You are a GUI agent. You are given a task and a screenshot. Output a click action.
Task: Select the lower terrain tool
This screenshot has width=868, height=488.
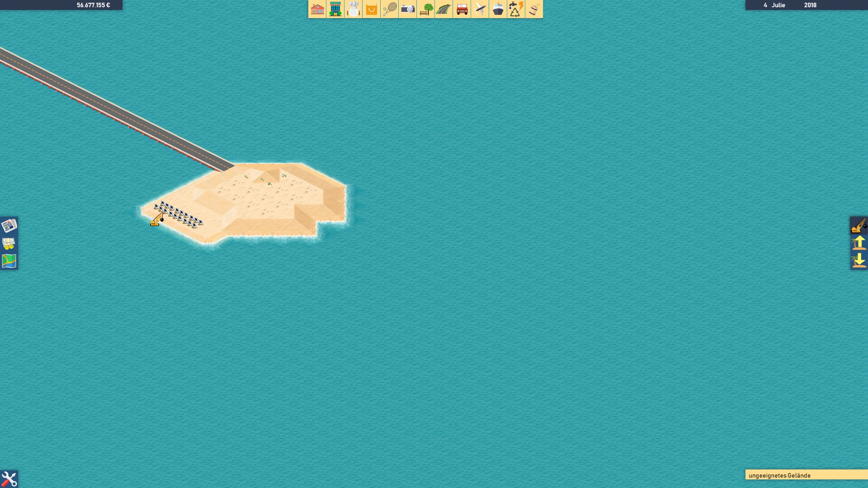click(859, 259)
